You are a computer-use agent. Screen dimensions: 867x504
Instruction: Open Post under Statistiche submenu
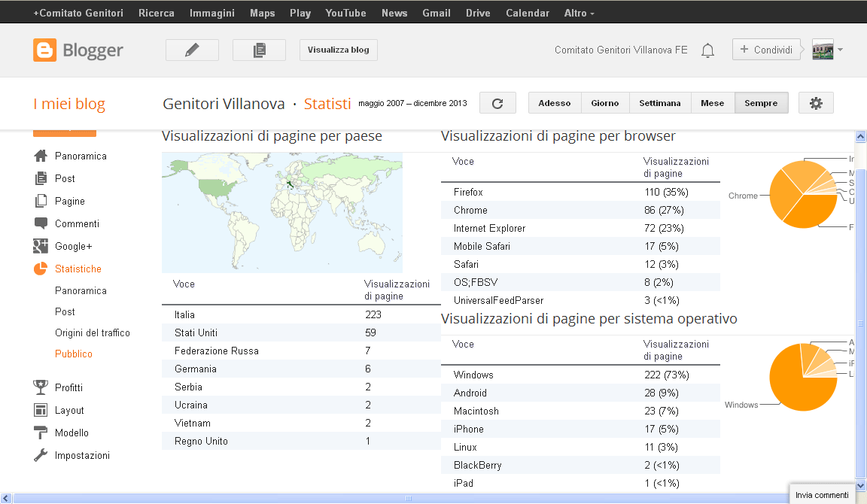(65, 311)
